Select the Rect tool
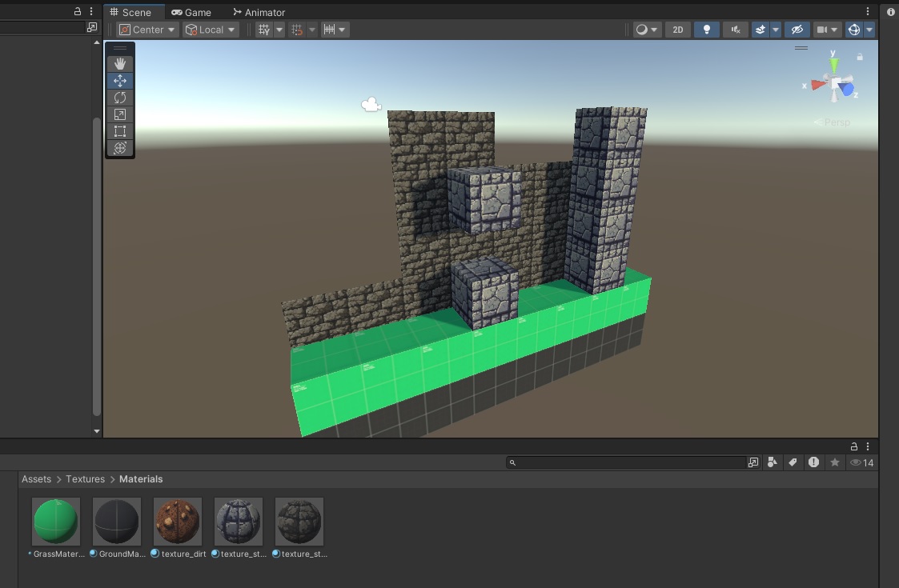 (120, 131)
